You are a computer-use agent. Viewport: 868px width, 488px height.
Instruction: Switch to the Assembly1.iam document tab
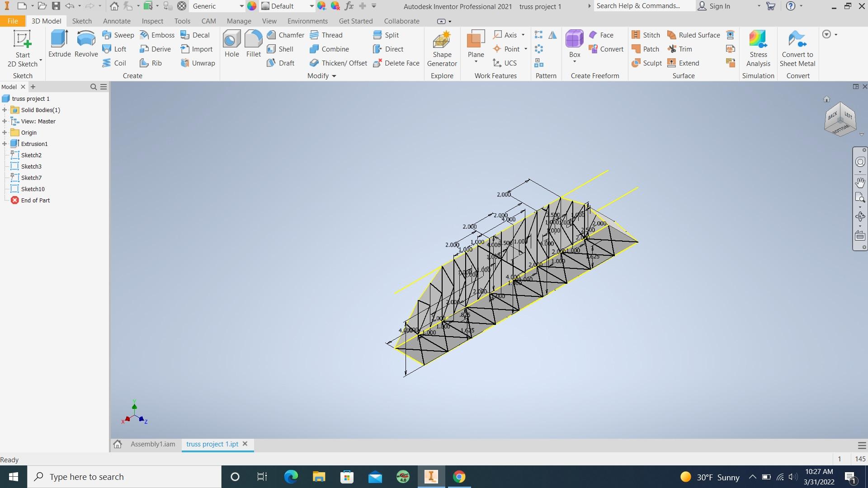153,444
